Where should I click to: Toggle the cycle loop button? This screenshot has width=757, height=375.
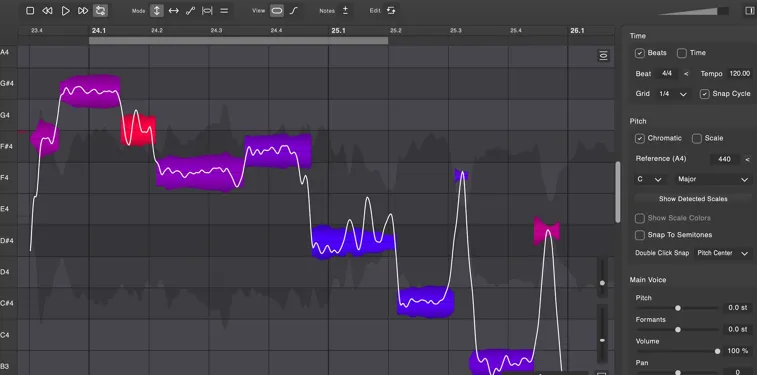tap(100, 11)
